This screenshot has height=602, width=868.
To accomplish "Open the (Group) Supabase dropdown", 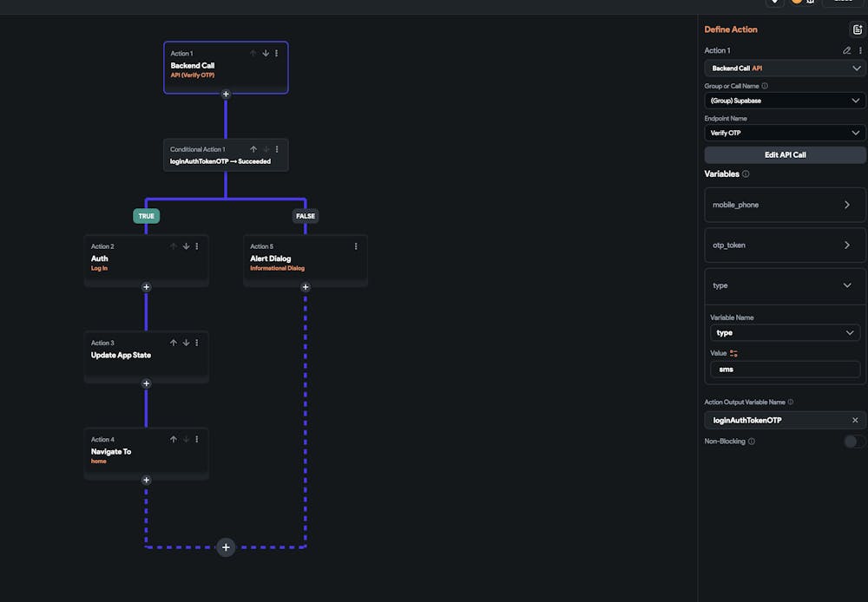I will [785, 101].
